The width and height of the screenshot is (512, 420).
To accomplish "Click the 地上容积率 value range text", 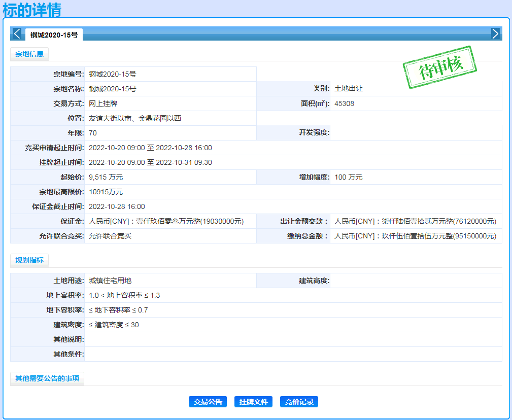I will pos(124,295).
